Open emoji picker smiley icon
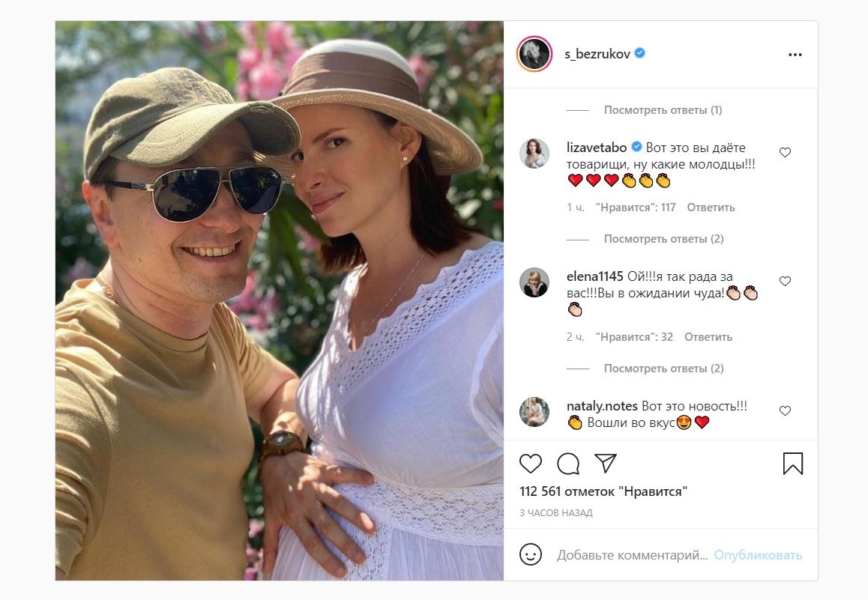Screen dimensions: 868x600 [x=531, y=554]
